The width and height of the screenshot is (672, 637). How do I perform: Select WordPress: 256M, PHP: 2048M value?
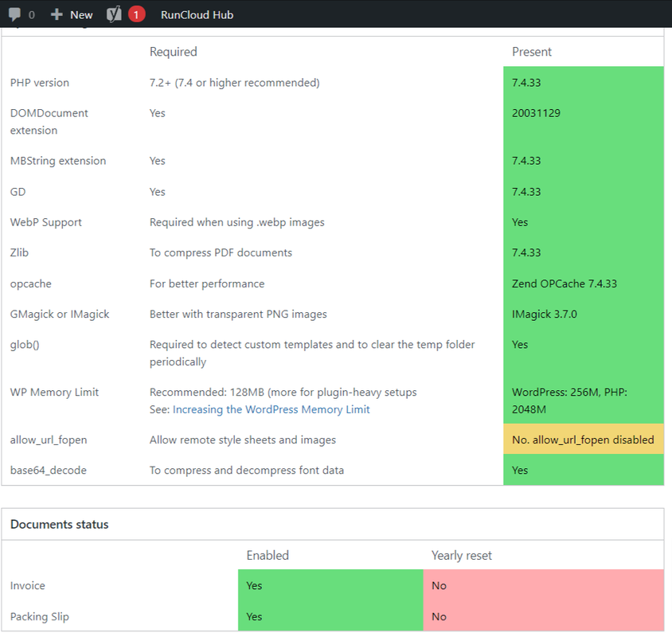point(569,401)
